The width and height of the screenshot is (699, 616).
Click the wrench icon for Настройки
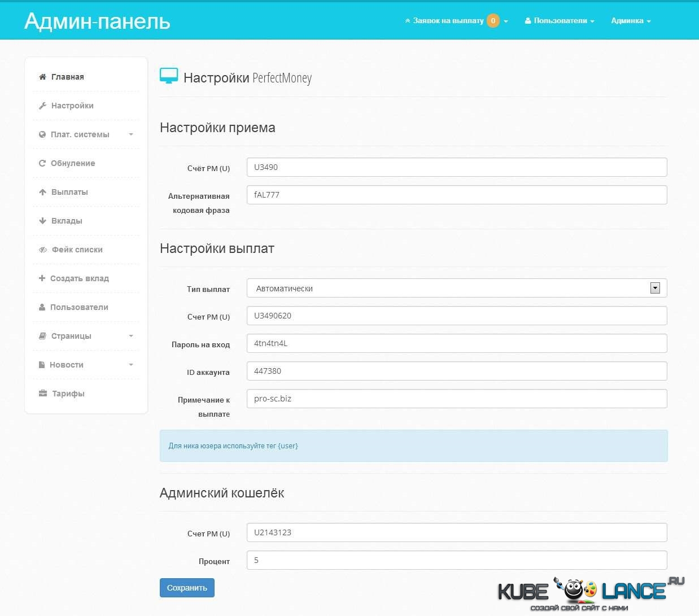pyautogui.click(x=42, y=106)
